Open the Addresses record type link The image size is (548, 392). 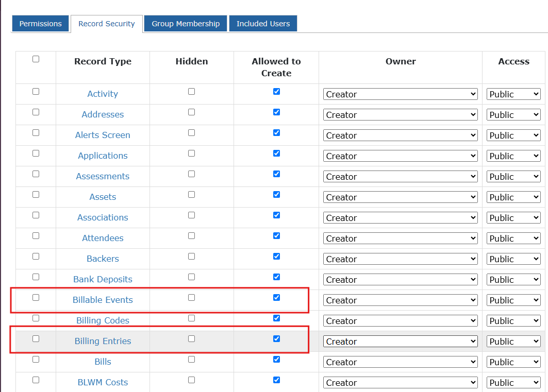coord(103,114)
